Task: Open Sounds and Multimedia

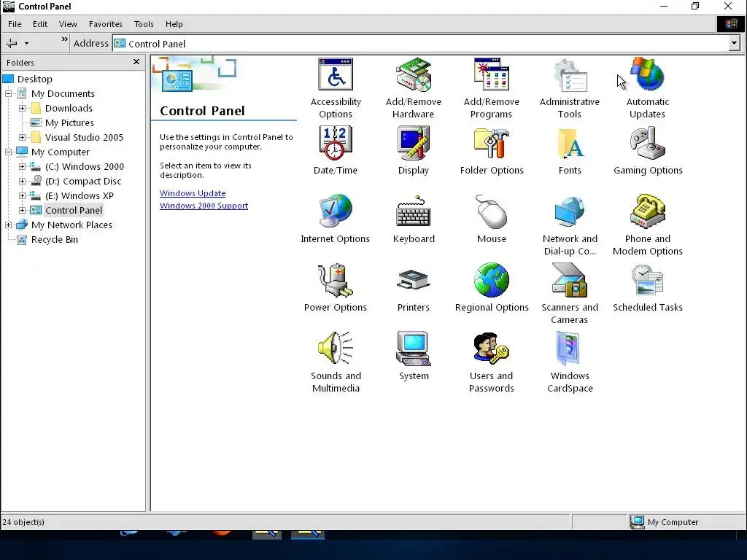Action: click(336, 349)
